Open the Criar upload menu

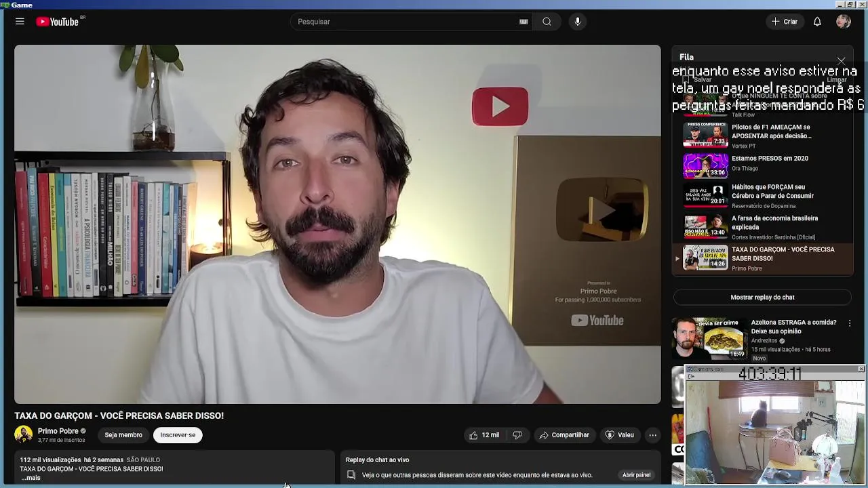click(785, 22)
